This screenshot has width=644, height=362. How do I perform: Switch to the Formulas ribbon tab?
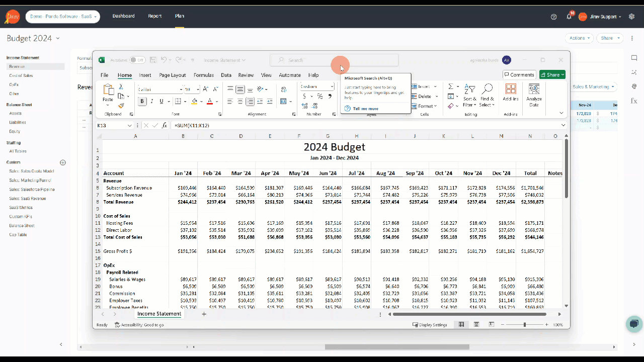point(204,75)
